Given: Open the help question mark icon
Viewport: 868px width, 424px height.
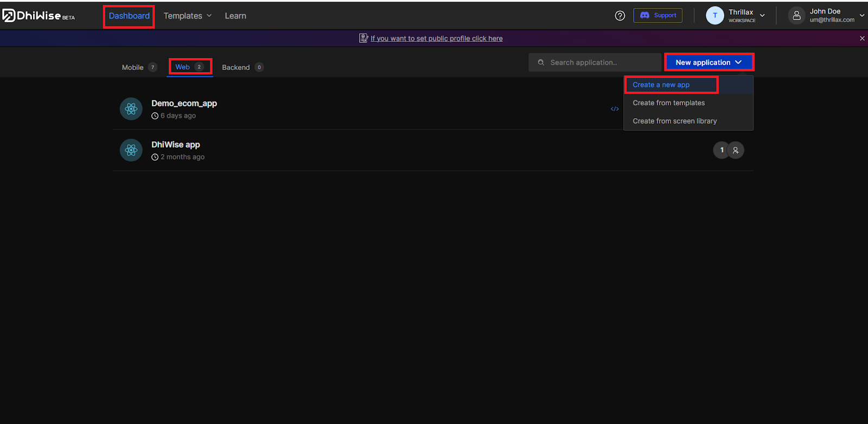Looking at the screenshot, I should [620, 16].
